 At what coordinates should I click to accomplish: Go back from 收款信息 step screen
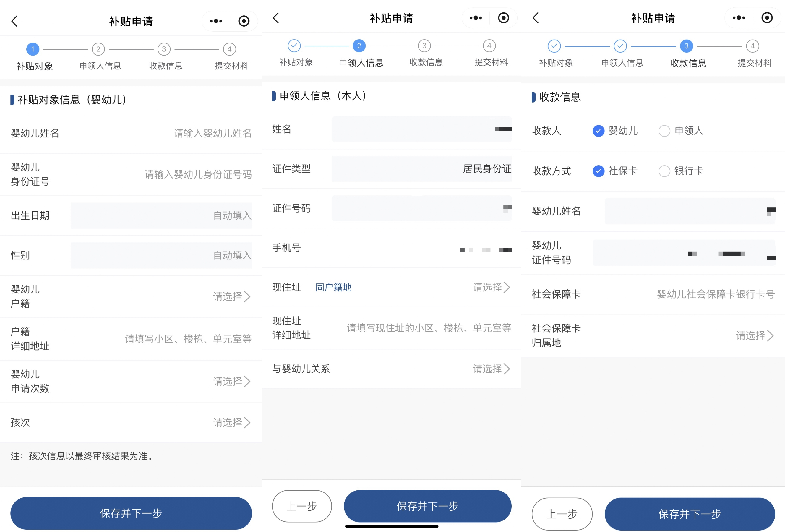pyautogui.click(x=535, y=18)
